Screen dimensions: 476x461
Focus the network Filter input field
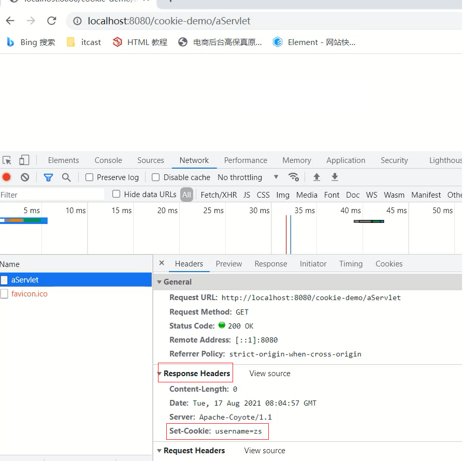[52, 195]
